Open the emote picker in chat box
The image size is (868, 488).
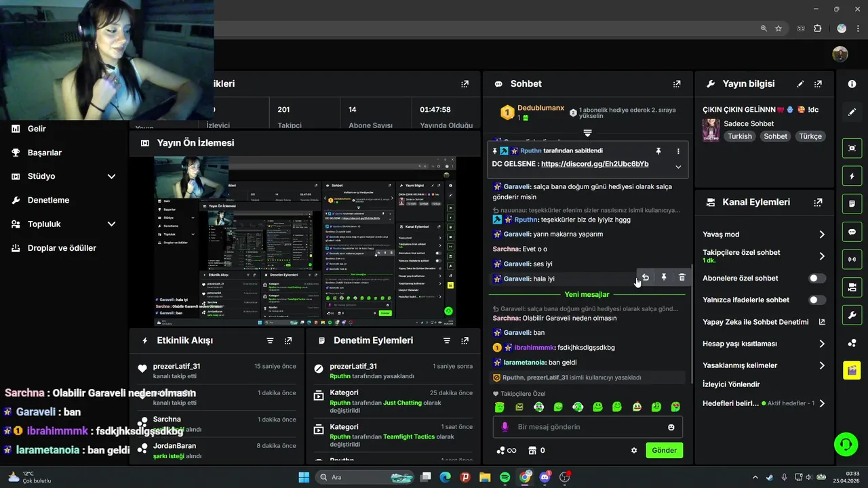pos(671,427)
